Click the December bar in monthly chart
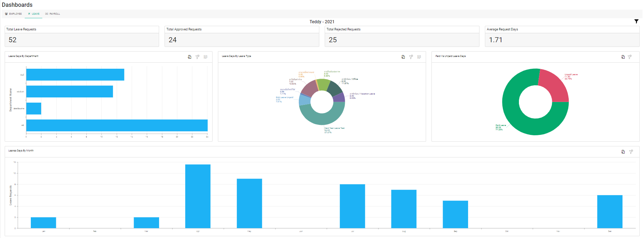This screenshot has height=238, width=644. pos(610,212)
